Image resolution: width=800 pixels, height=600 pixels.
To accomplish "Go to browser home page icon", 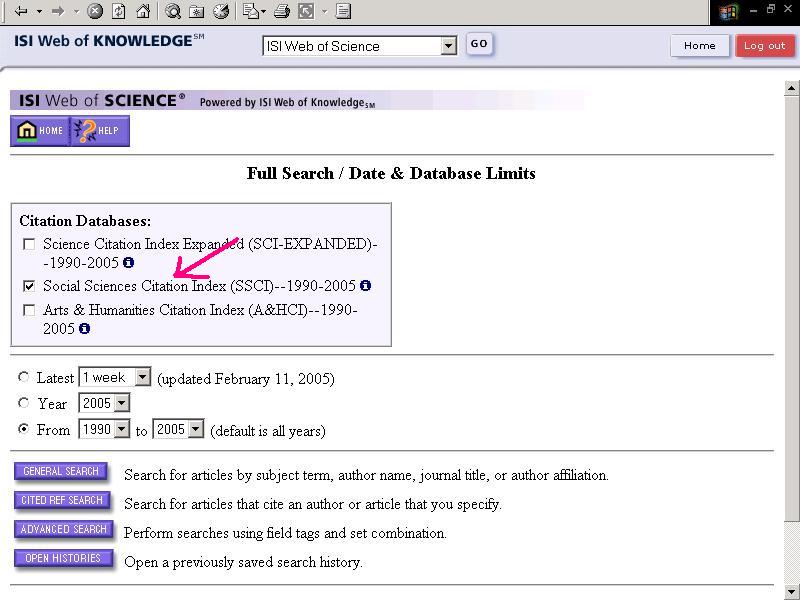I will pyautogui.click(x=143, y=12).
